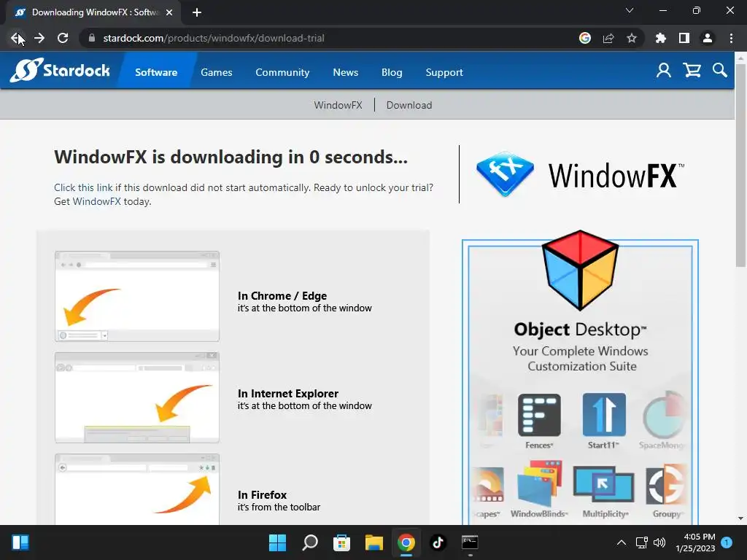Click the address bar URL field
Image resolution: width=747 pixels, height=560 pixels.
click(329, 38)
